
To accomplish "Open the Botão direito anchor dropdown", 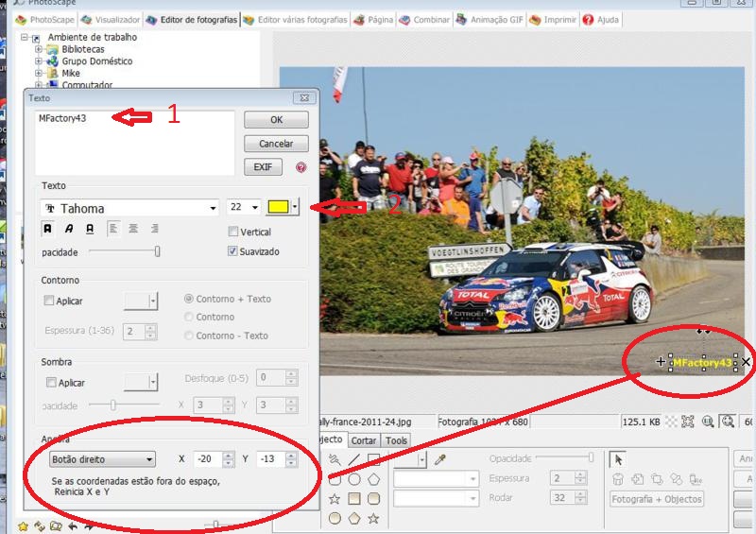I will click(102, 459).
